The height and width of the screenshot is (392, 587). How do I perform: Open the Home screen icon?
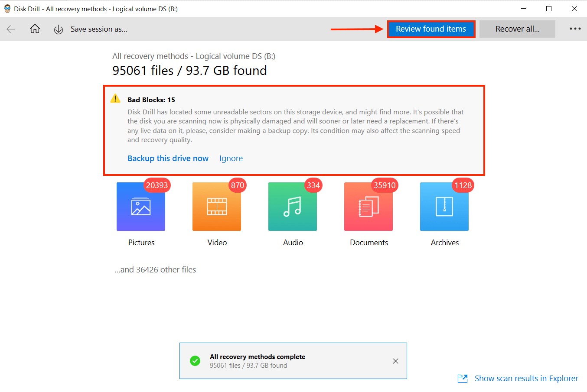pyautogui.click(x=35, y=29)
